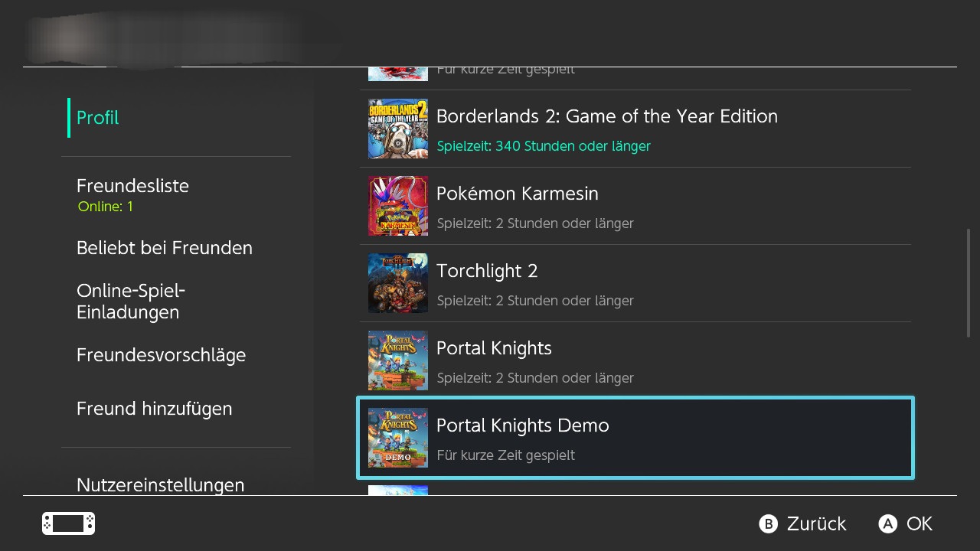Click the Portal Knights Demo cover icon
Screen dimensions: 980x551
tap(397, 438)
